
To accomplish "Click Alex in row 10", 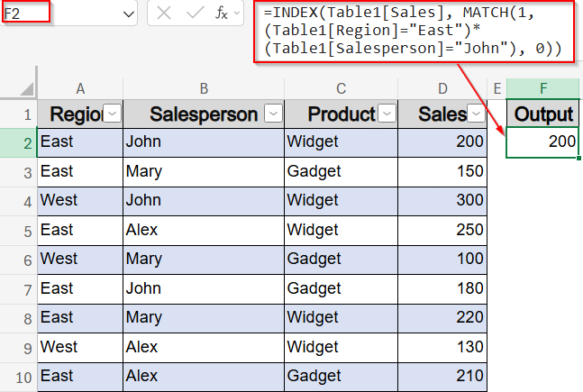I will (x=204, y=377).
